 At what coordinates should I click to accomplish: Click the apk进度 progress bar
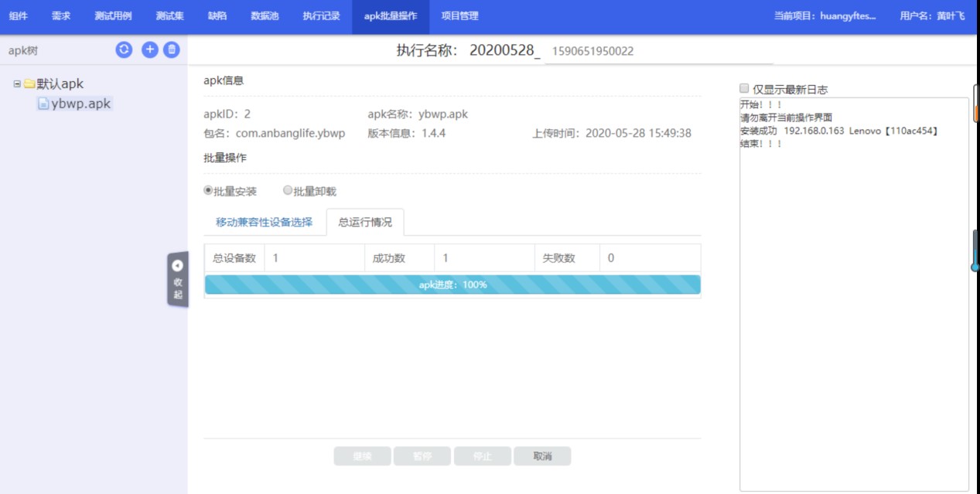[452, 284]
